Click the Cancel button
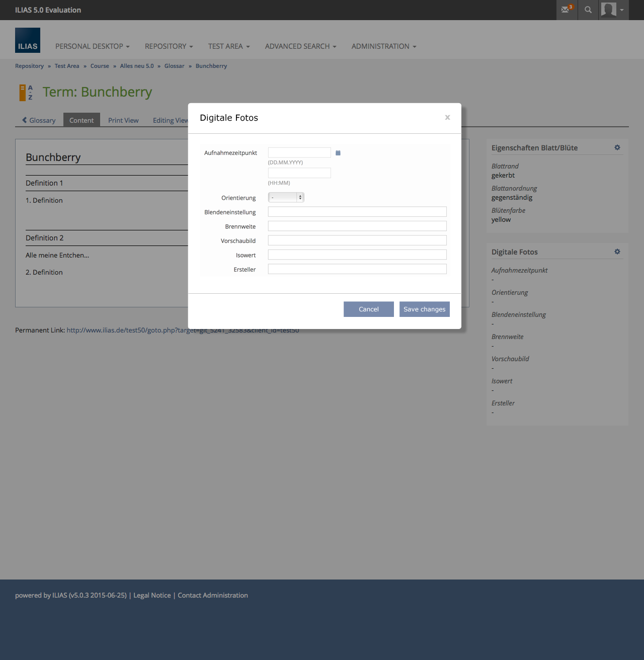Image resolution: width=644 pixels, height=660 pixels. coord(368,309)
